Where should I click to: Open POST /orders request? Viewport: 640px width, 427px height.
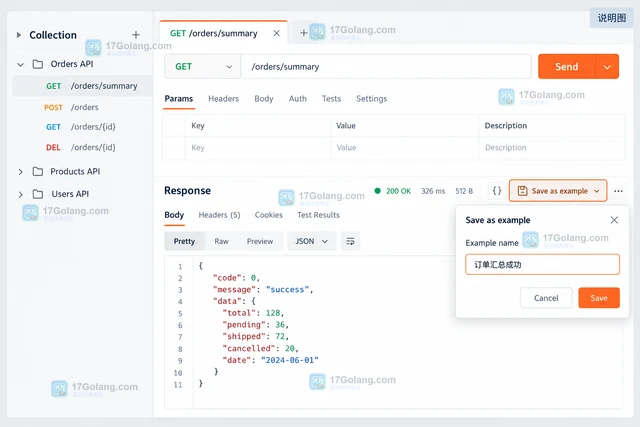pyautogui.click(x=71, y=107)
